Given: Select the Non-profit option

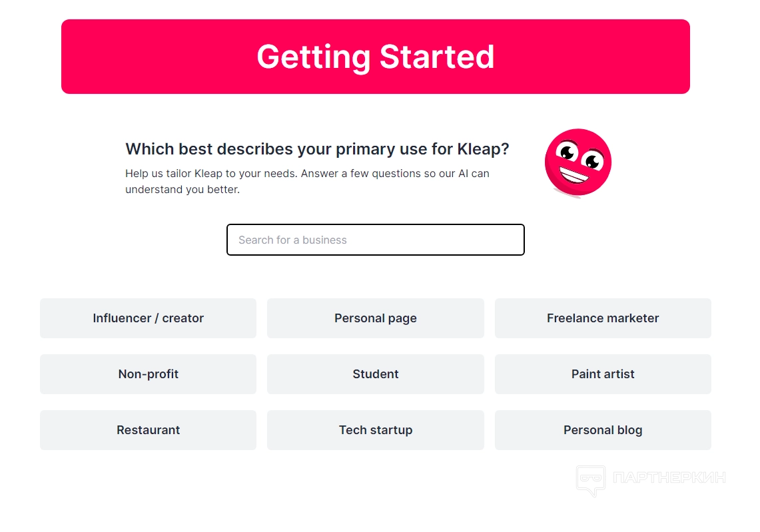Looking at the screenshot, I should click(x=148, y=374).
